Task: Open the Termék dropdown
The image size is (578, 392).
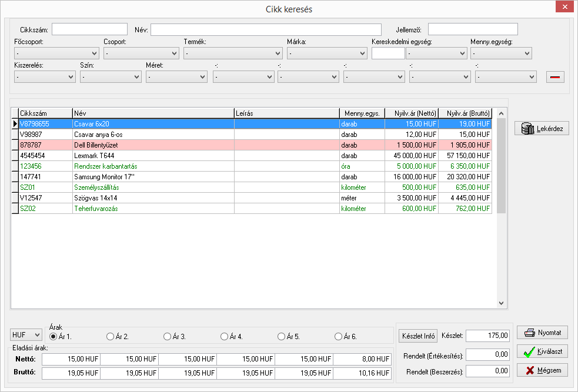Action: pyautogui.click(x=233, y=53)
